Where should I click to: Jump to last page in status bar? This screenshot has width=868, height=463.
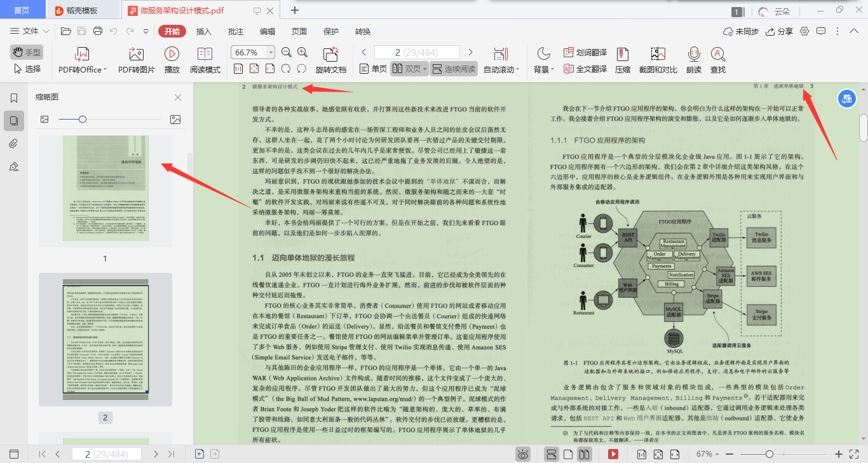pyautogui.click(x=170, y=454)
